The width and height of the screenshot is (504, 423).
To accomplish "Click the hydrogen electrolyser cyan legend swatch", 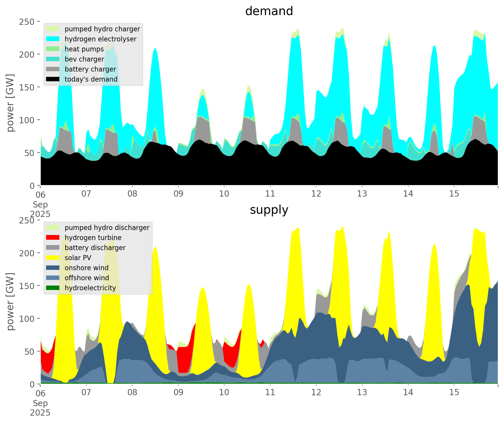I will [x=53, y=39].
